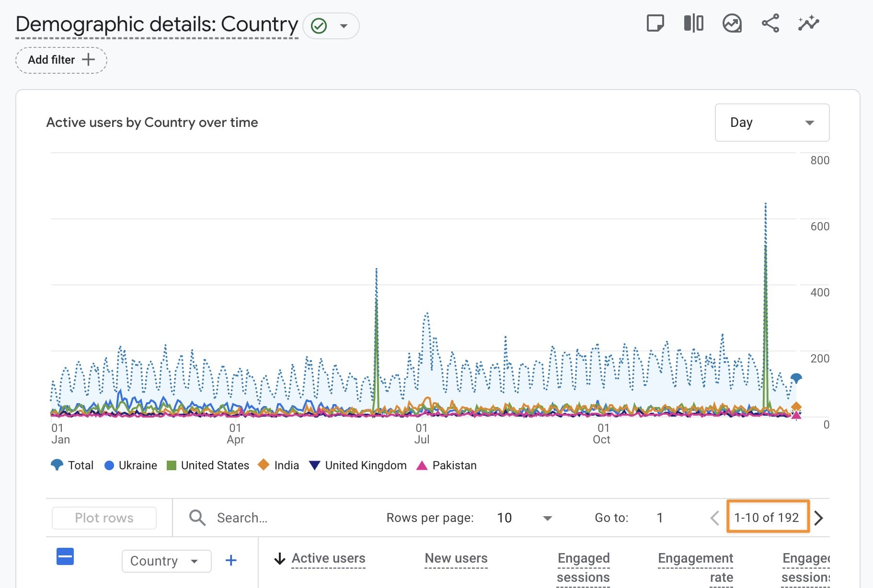Click the green report status checkmark
Viewport: 873px width, 588px height.
[319, 26]
